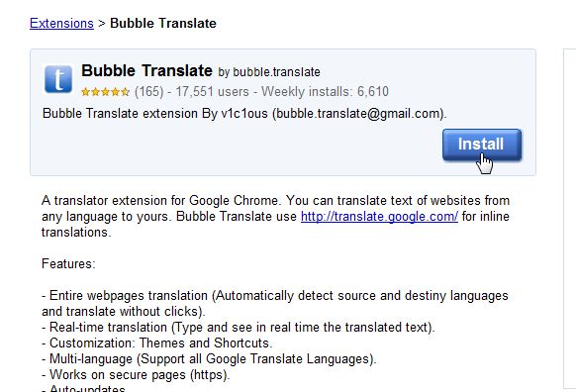The height and width of the screenshot is (392, 576).
Task: Click the Features: heading text
Action: tap(68, 263)
